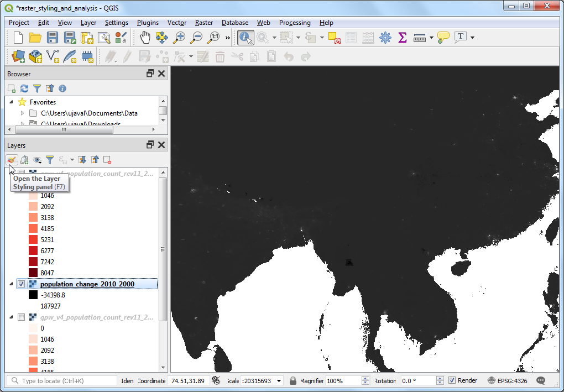Click the Zoom In magnifier tool

click(179, 38)
